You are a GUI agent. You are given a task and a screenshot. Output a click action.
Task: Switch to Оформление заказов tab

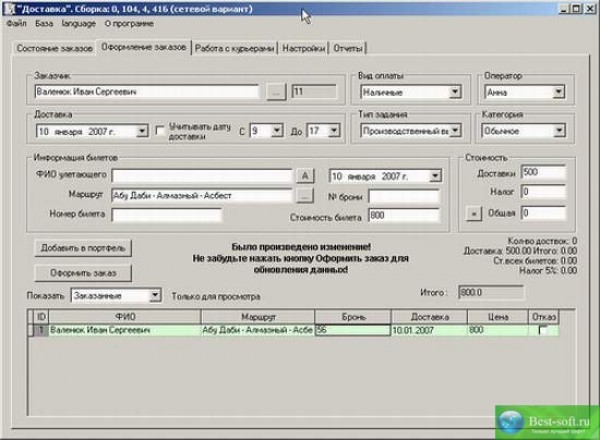tap(143, 47)
